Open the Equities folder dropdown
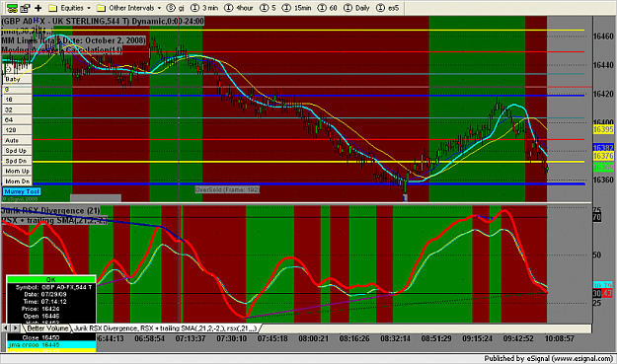The height and width of the screenshot is (364, 617). tap(70, 8)
